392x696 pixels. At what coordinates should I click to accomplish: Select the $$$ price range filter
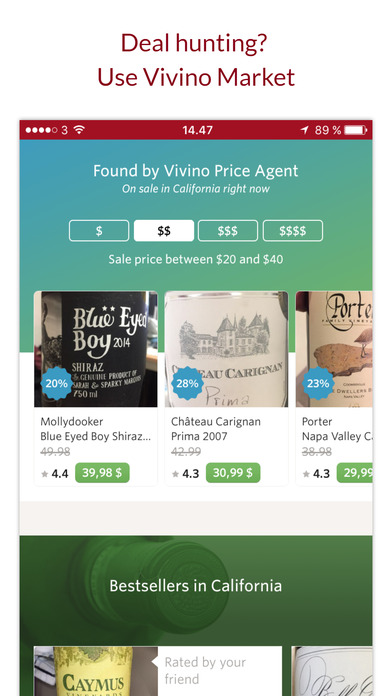coord(228,231)
